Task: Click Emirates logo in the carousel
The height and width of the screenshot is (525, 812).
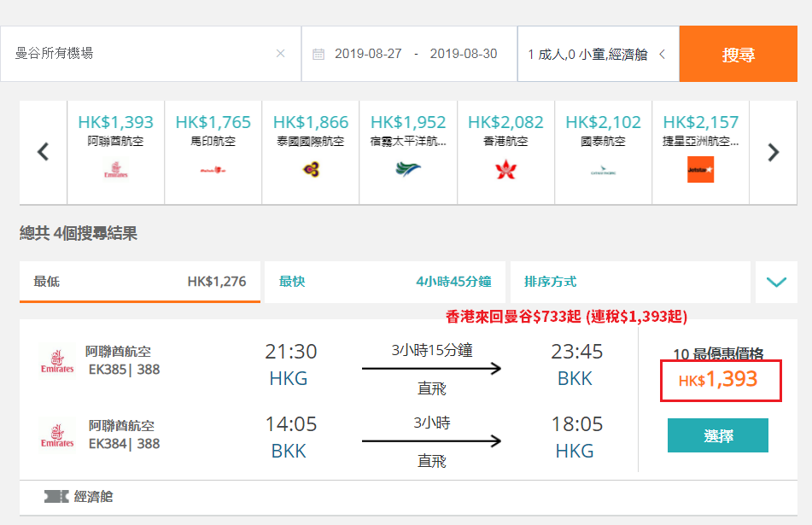Action: [x=115, y=170]
